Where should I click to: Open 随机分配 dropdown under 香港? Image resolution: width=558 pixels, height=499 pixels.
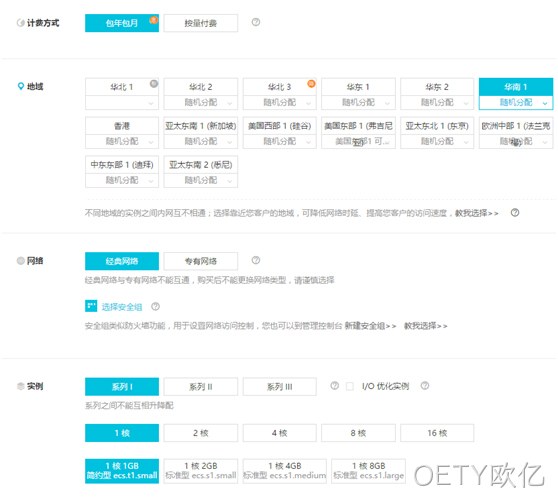tap(122, 141)
